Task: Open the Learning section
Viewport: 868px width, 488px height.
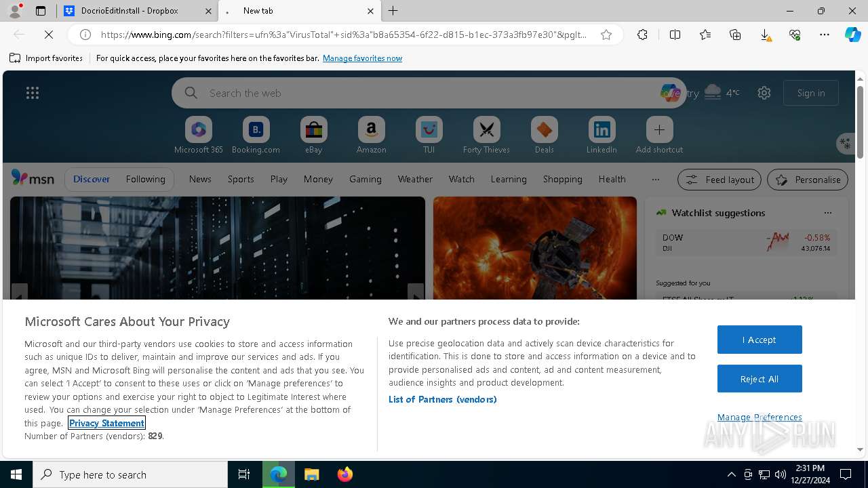Action: click(x=509, y=179)
